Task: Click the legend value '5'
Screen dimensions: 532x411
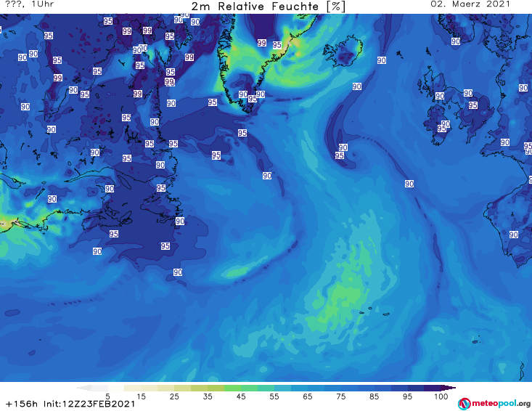Action: click(107, 396)
